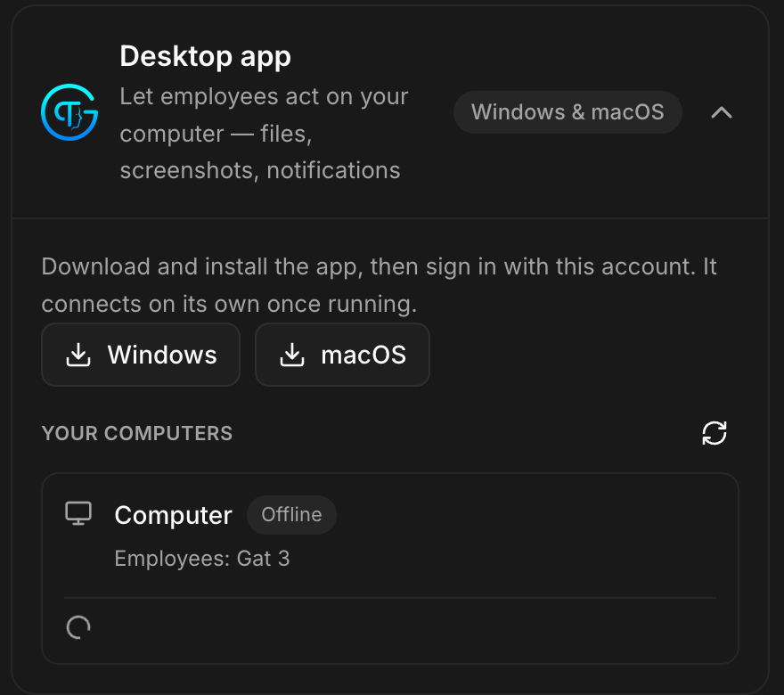Download the macOS desktop app
Viewport: 784px width, 695px height.
pos(342,355)
